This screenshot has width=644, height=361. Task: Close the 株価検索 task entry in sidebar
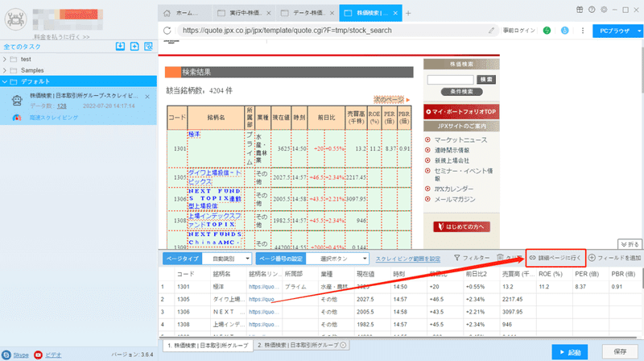tap(147, 97)
